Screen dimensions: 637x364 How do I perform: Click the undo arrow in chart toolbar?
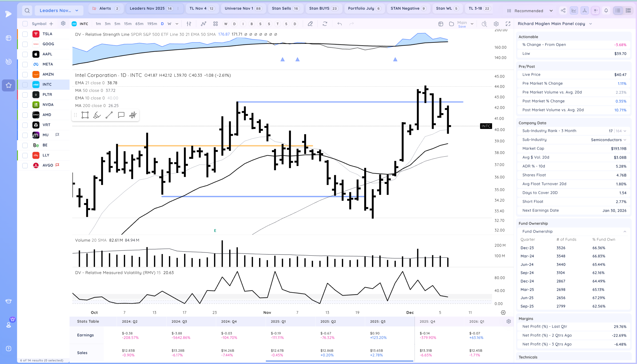click(339, 24)
